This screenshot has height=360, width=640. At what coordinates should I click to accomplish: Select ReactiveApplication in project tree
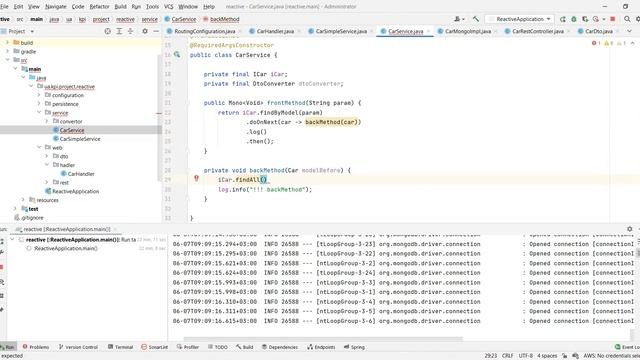point(75,191)
